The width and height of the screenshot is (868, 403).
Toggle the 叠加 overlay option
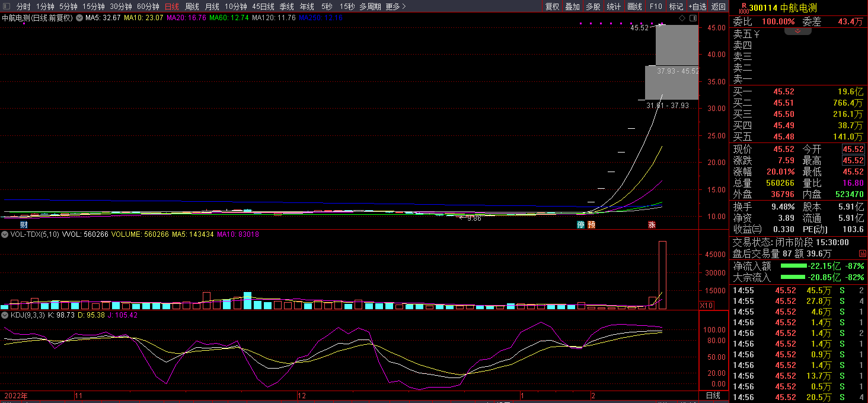[x=572, y=7]
